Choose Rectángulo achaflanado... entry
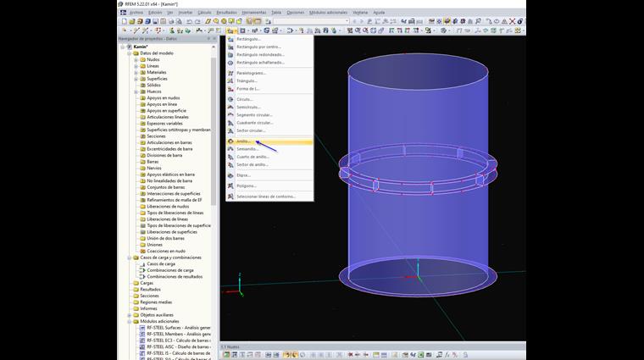 (x=269, y=63)
